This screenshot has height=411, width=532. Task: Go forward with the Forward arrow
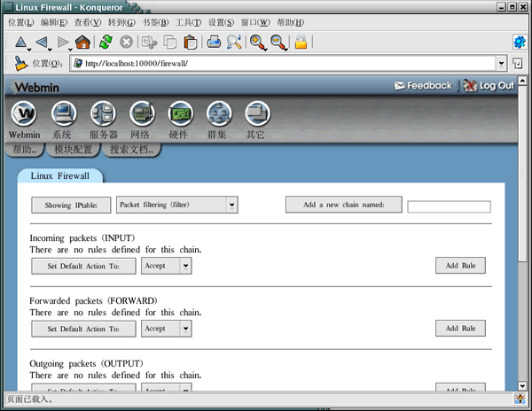click(x=62, y=43)
